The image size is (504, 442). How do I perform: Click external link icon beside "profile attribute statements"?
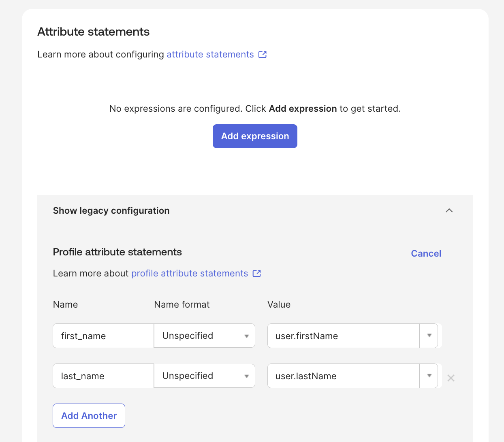[256, 273]
